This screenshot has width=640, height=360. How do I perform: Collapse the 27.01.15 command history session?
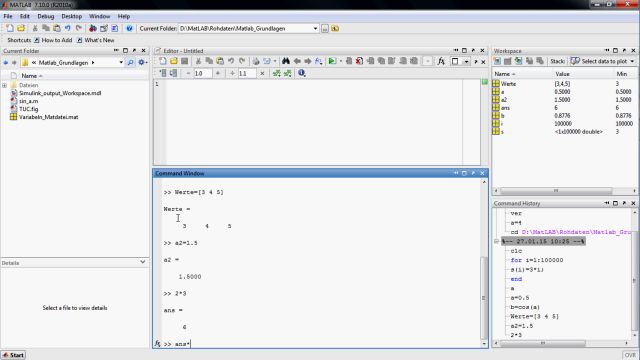click(497, 241)
